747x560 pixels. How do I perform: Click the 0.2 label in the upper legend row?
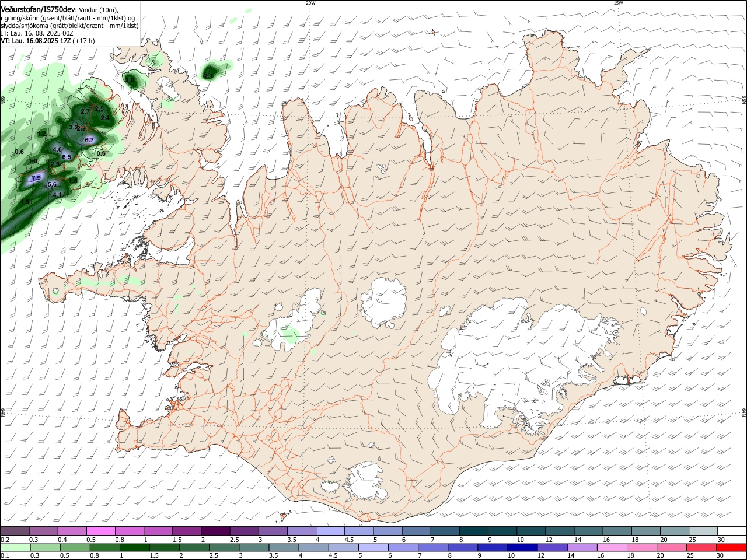coord(5,540)
